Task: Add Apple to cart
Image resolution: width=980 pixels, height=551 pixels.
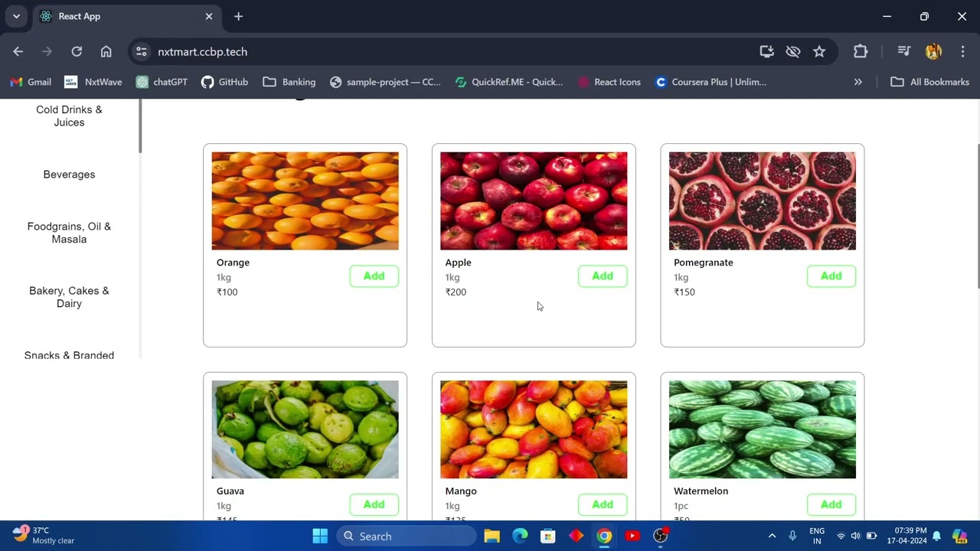Action: coord(603,276)
